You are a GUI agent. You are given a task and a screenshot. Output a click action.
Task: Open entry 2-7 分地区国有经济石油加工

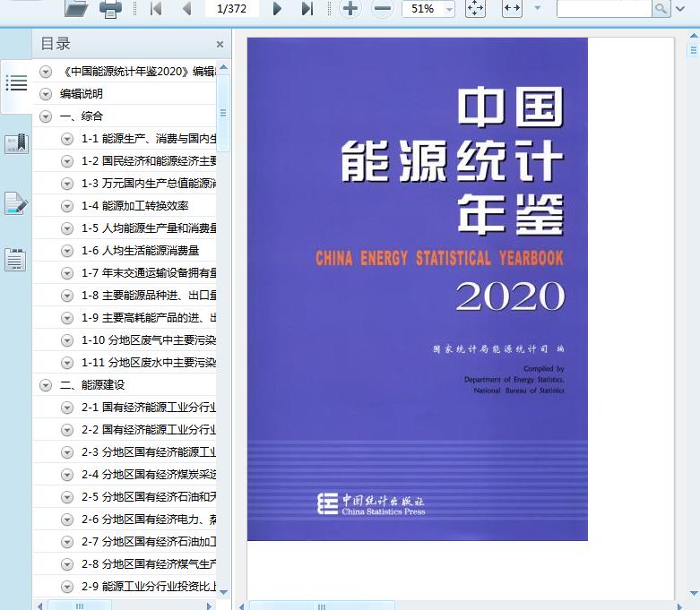click(x=149, y=542)
